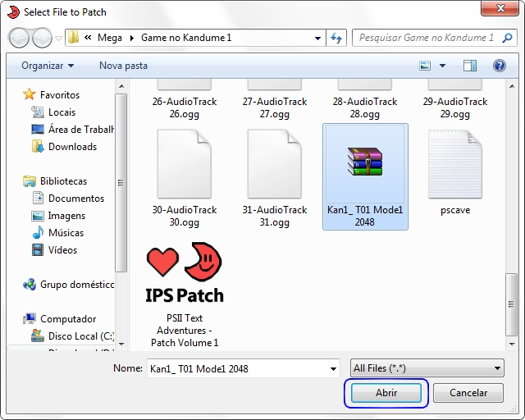Click the Favoritos star icon
The height and width of the screenshot is (420, 525).
[x=30, y=94]
